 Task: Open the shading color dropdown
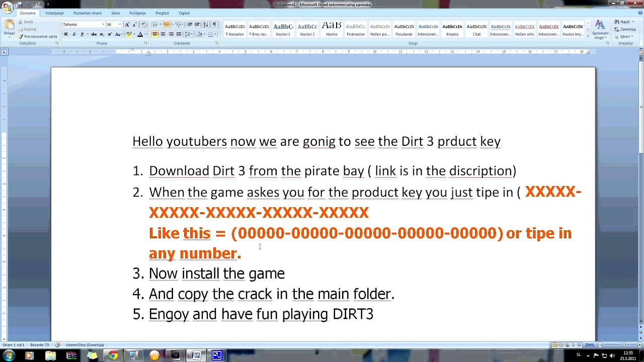[205, 34]
